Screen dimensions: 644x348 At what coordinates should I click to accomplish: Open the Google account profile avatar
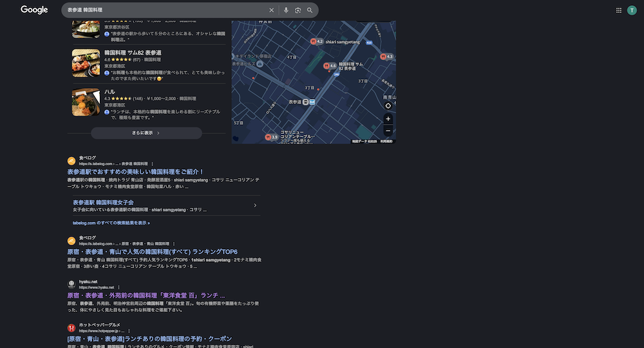[x=632, y=10]
